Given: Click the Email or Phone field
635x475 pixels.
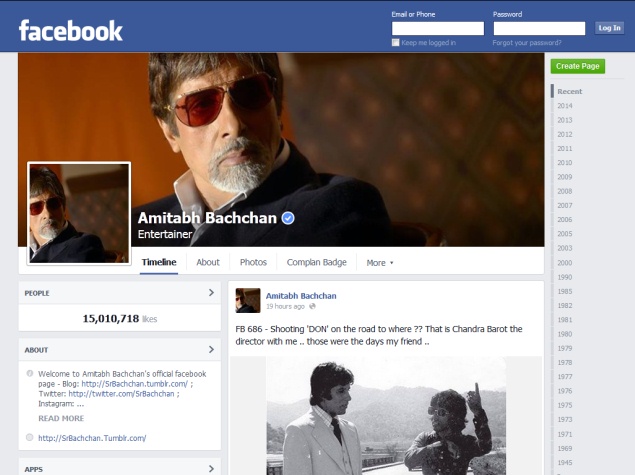Looking at the screenshot, I should click(438, 28).
